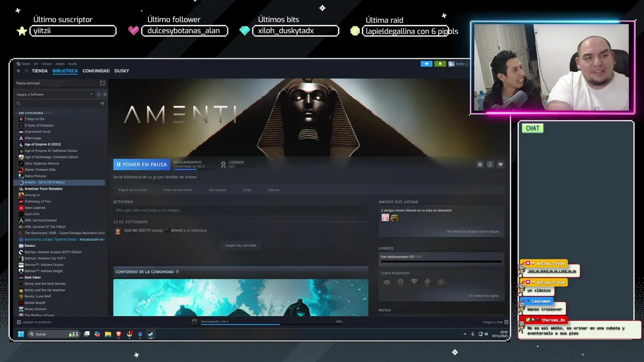This screenshot has height=362, width=644.
Task: Add Amenti to favorites with heart icon
Action: point(500,164)
